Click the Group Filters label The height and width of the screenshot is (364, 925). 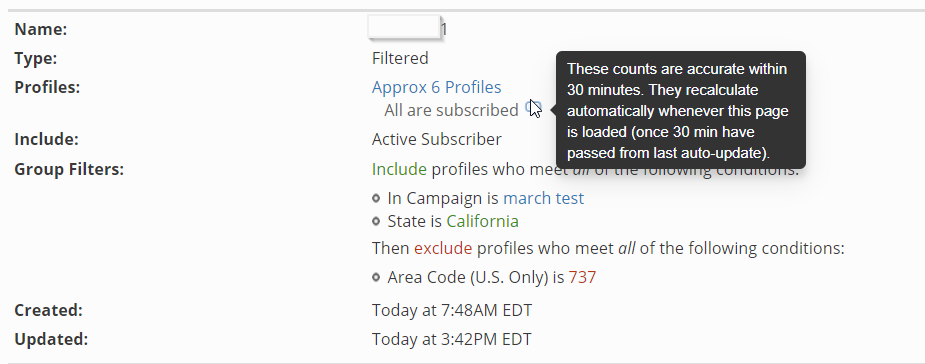(69, 169)
